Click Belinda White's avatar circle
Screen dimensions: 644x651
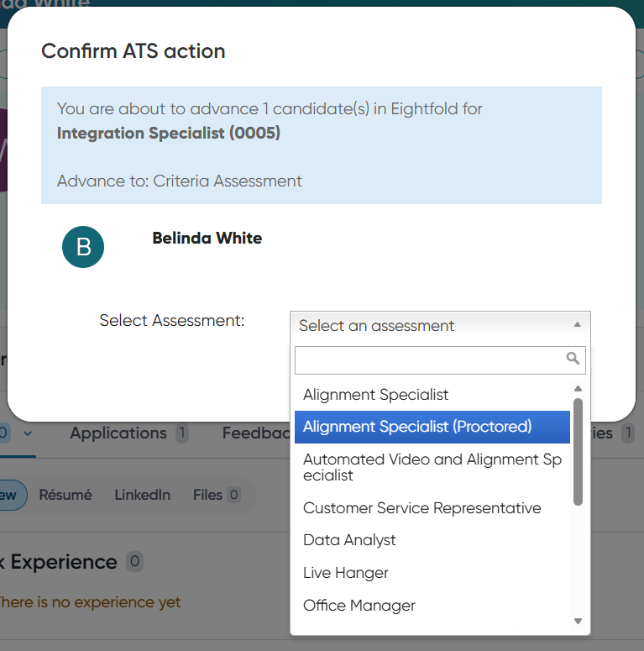click(x=83, y=247)
